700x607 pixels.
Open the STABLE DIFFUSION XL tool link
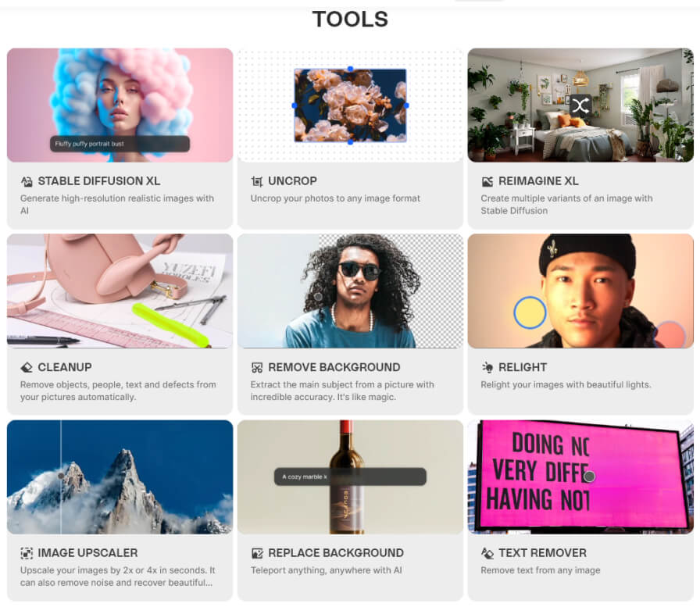pyautogui.click(x=99, y=181)
